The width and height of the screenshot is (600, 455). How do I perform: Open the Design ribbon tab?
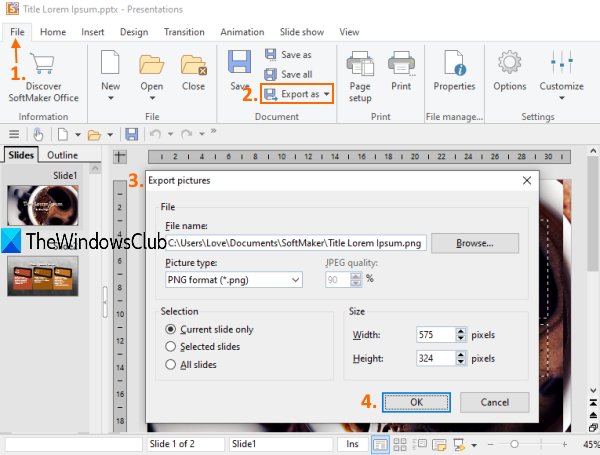pyautogui.click(x=134, y=32)
